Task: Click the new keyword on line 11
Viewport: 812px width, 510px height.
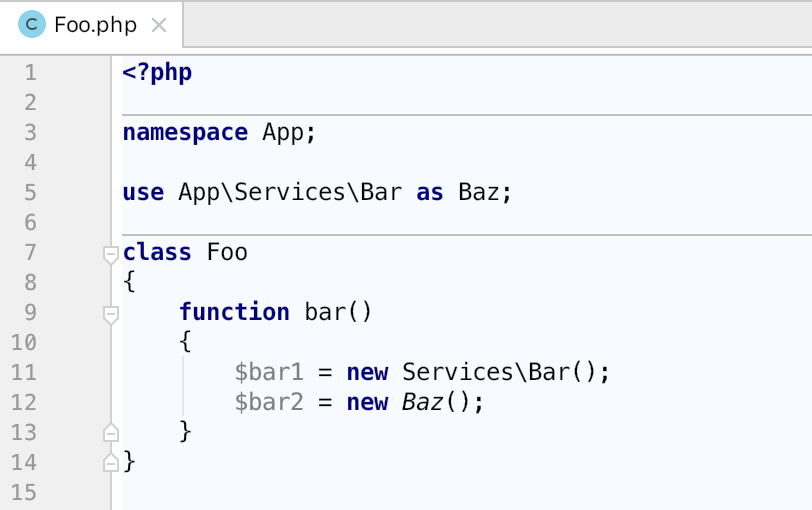Action: pyautogui.click(x=368, y=373)
